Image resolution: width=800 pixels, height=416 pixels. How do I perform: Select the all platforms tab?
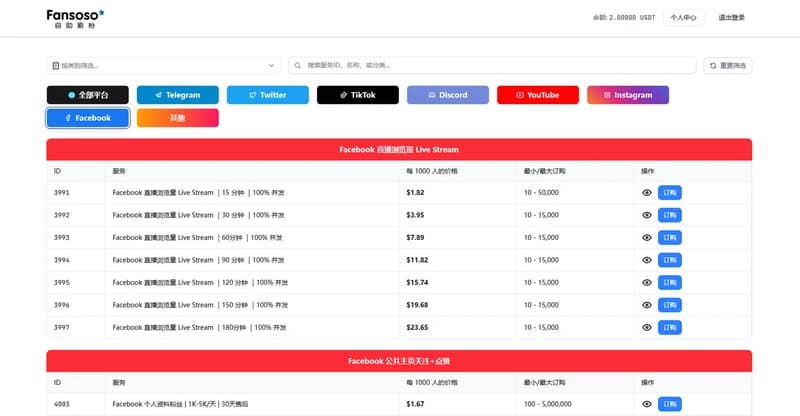[88, 95]
